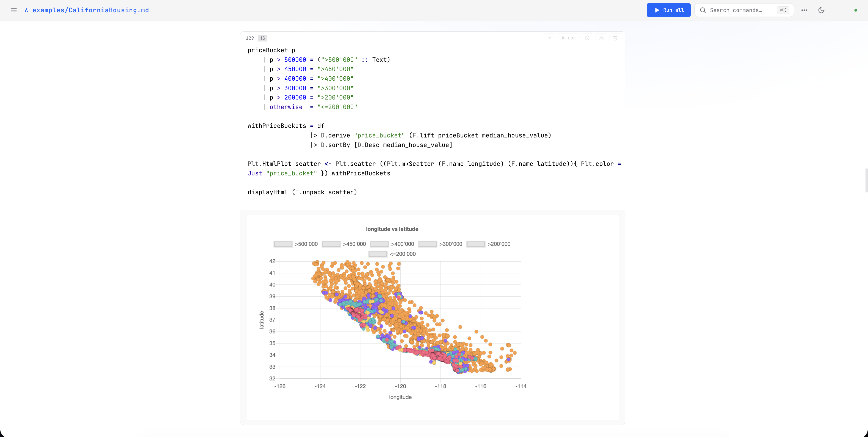The height and width of the screenshot is (437, 868).
Task: Toggle the >500'000 legend series
Action: pos(296,244)
